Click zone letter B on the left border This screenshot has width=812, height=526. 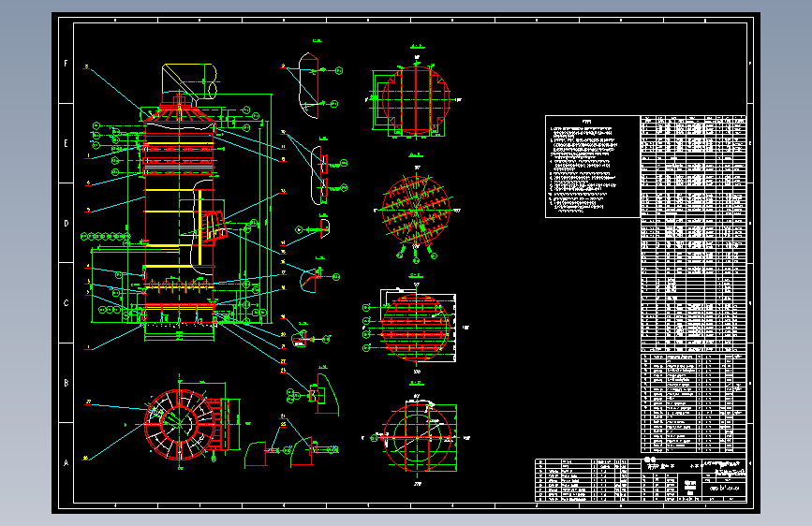click(x=66, y=383)
